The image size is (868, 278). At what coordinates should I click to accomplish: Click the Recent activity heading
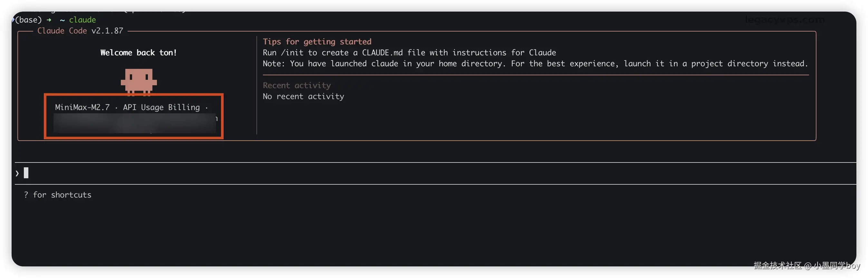tap(296, 86)
